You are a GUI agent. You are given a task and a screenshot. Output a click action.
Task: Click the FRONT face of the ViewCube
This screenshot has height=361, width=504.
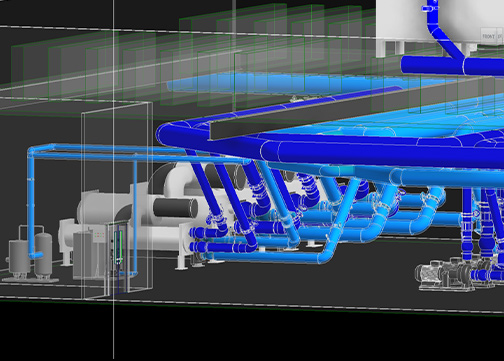488,35
